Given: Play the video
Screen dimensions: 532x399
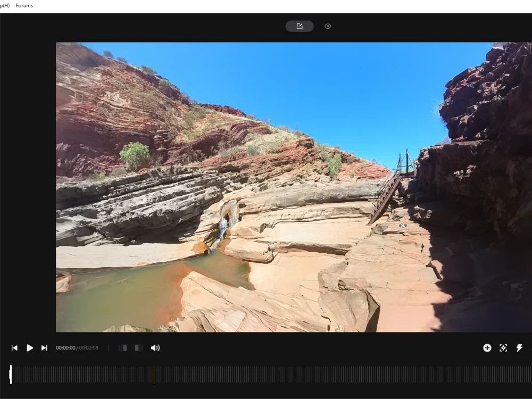Looking at the screenshot, I should coord(29,348).
